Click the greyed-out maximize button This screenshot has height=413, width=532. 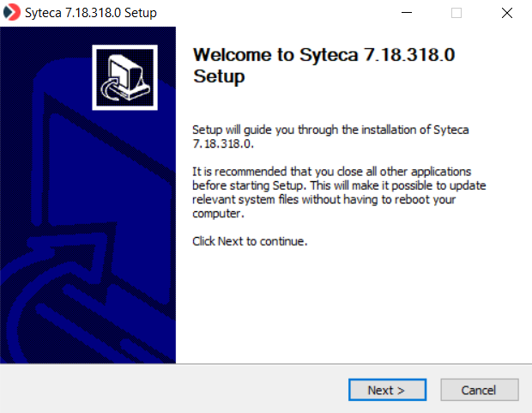click(x=456, y=13)
